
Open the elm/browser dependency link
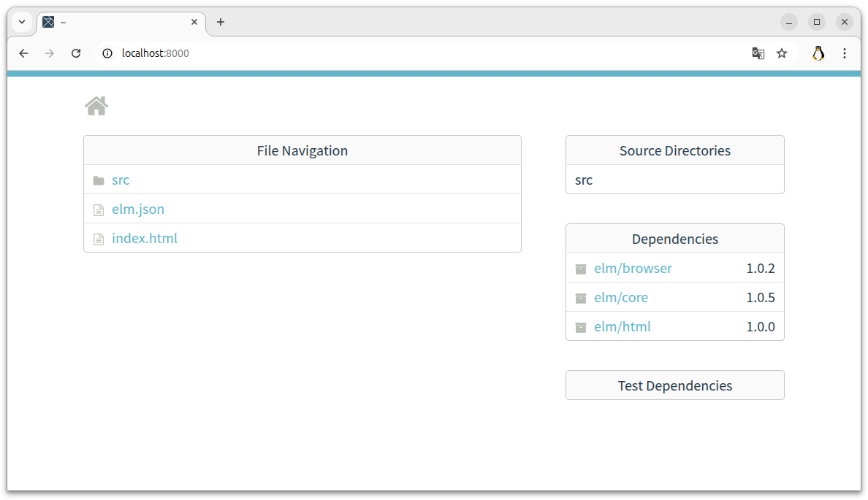[633, 269]
